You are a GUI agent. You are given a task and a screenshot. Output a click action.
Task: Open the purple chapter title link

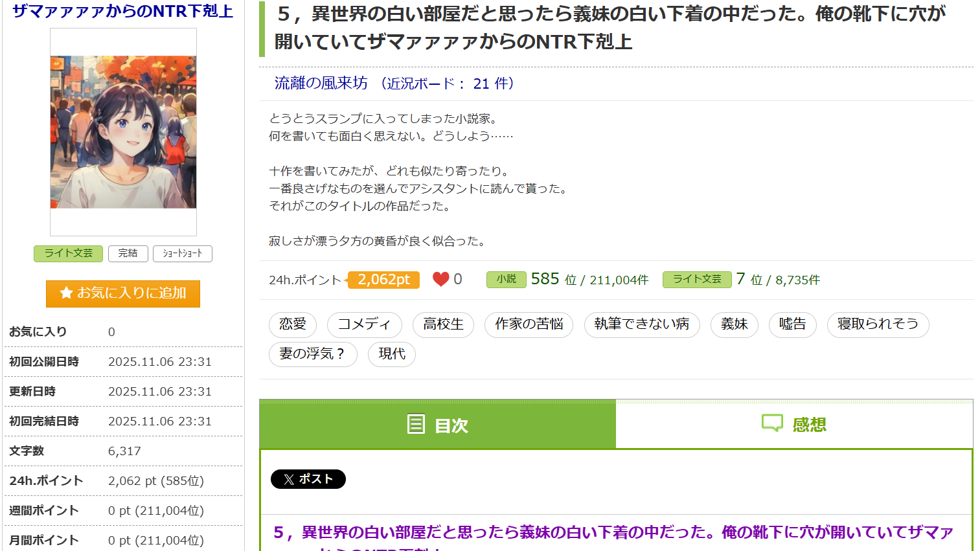[x=613, y=533]
